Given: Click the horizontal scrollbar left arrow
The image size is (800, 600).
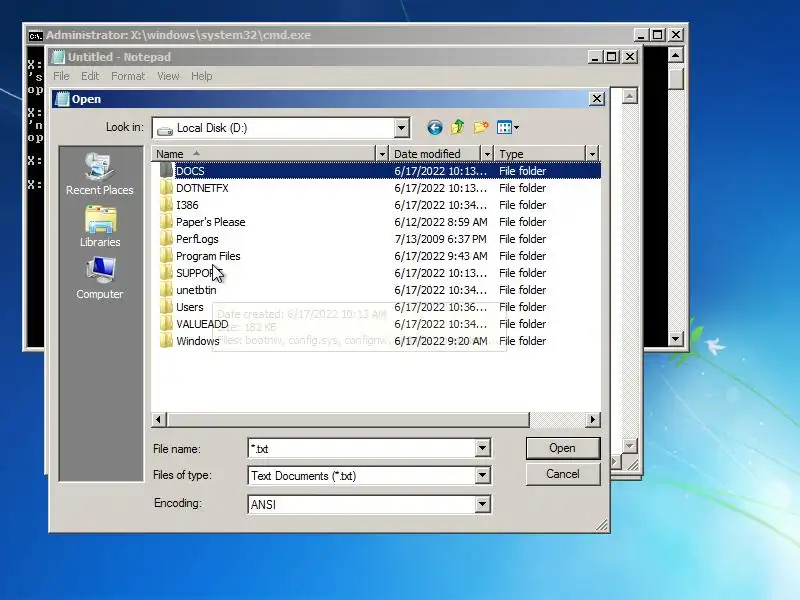Looking at the screenshot, I should [159, 419].
